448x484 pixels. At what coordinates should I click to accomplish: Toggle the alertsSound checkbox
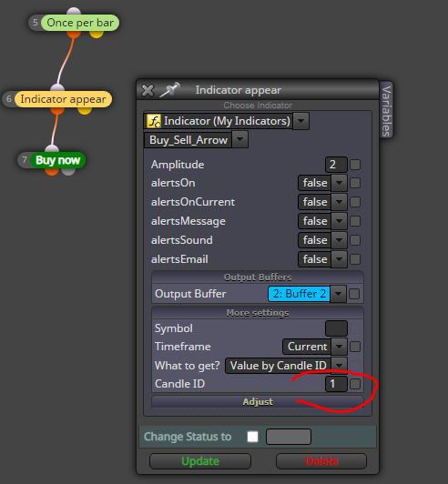[x=355, y=240]
